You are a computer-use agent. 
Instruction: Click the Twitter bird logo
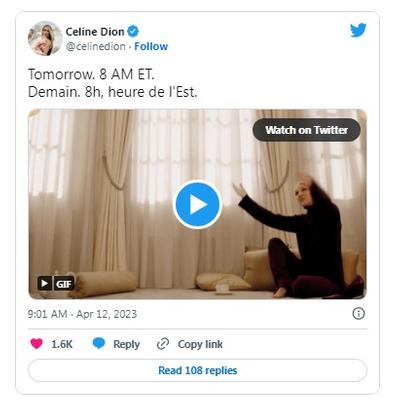point(358,30)
